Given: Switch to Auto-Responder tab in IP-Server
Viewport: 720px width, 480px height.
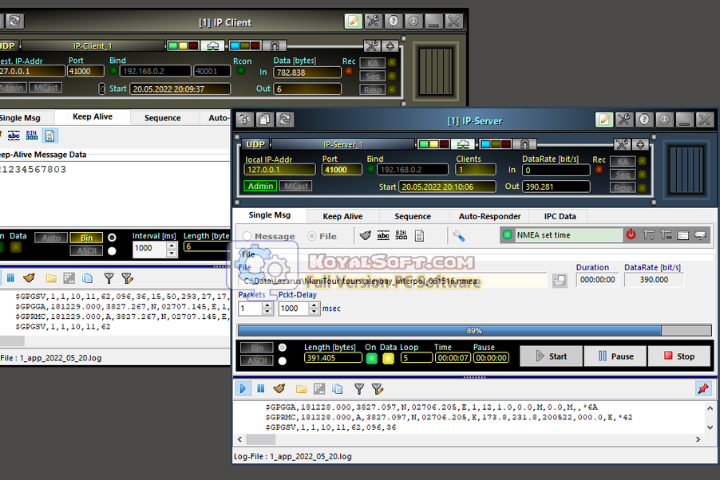Looking at the screenshot, I should click(489, 216).
